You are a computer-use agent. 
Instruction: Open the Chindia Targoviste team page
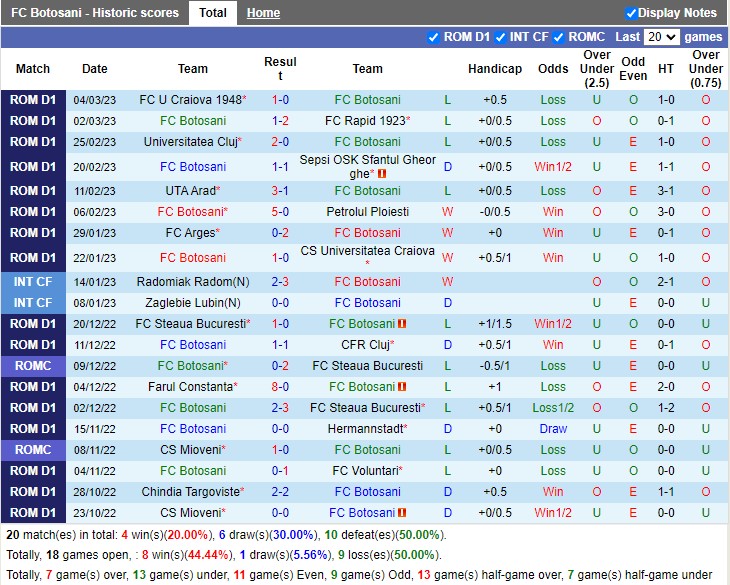pyautogui.click(x=190, y=492)
